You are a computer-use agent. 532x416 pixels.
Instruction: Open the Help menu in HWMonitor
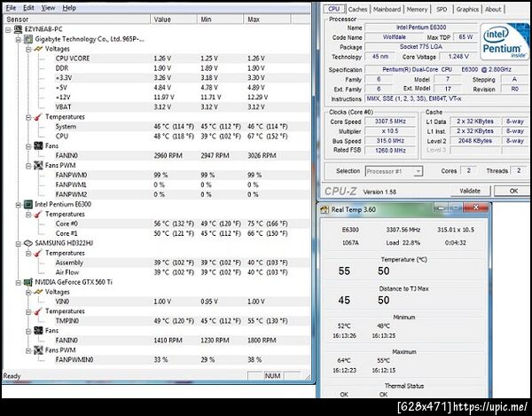coord(69,8)
